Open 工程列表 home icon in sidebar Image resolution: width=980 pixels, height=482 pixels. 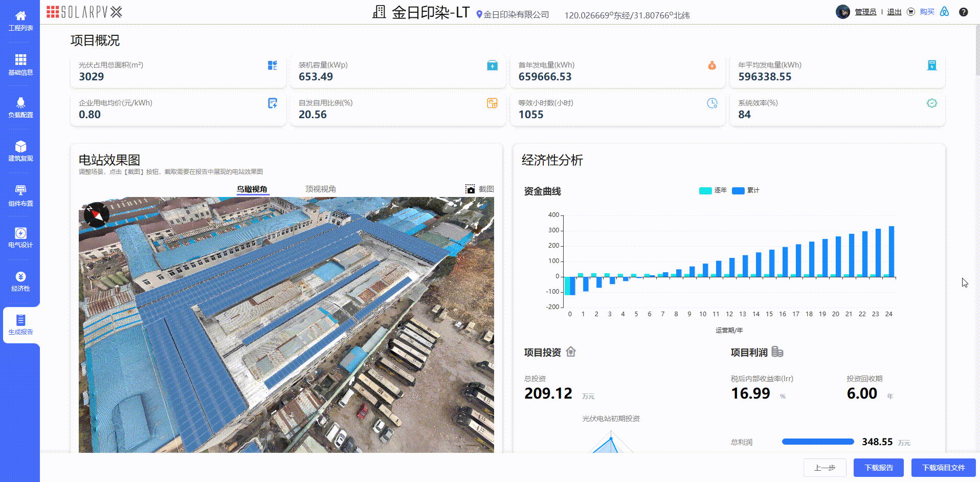point(20,16)
